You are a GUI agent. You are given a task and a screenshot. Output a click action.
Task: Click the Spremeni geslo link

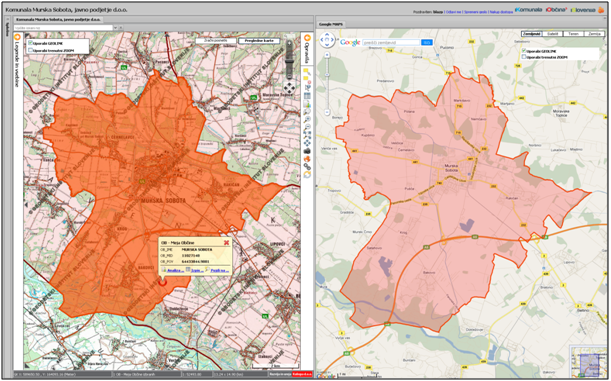click(x=475, y=12)
